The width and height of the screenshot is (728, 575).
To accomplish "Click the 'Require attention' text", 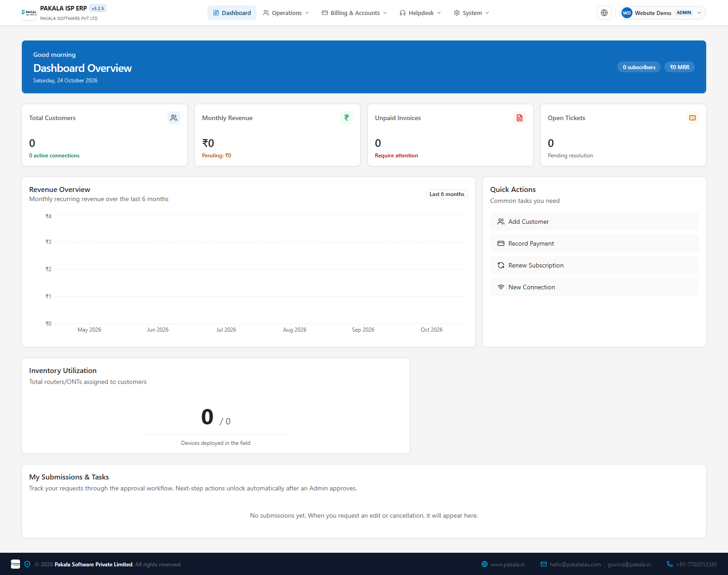I will click(x=396, y=156).
